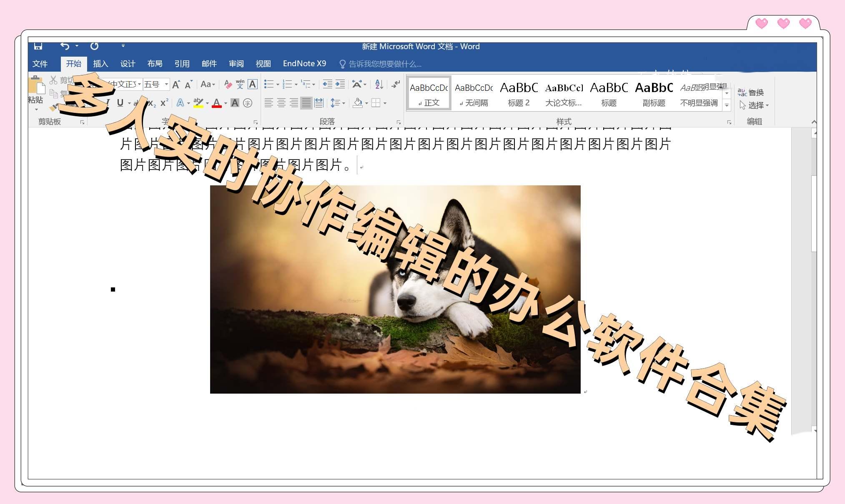Switch to the 插入 (Insert) ribbon tab
The width and height of the screenshot is (845, 504).
pyautogui.click(x=100, y=63)
